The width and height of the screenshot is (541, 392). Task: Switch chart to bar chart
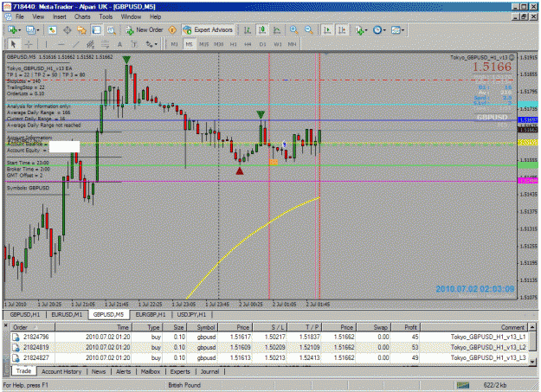pyautogui.click(x=248, y=30)
